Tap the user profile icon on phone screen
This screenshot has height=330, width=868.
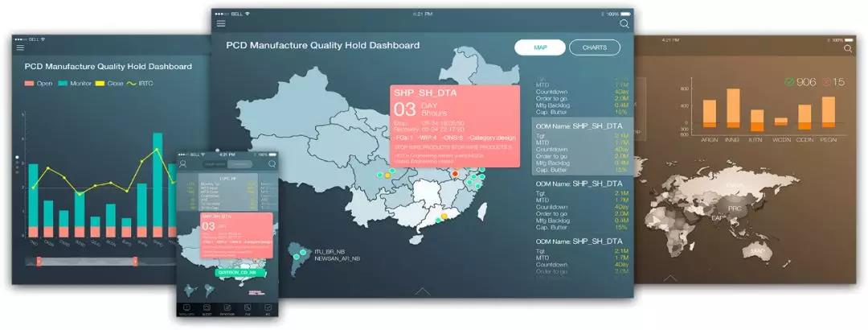point(183,163)
